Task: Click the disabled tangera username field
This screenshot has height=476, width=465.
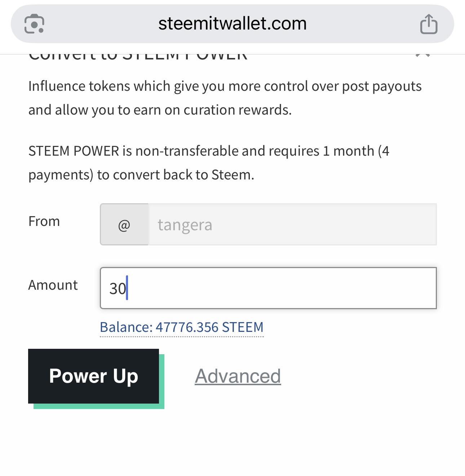Action: pos(293,224)
